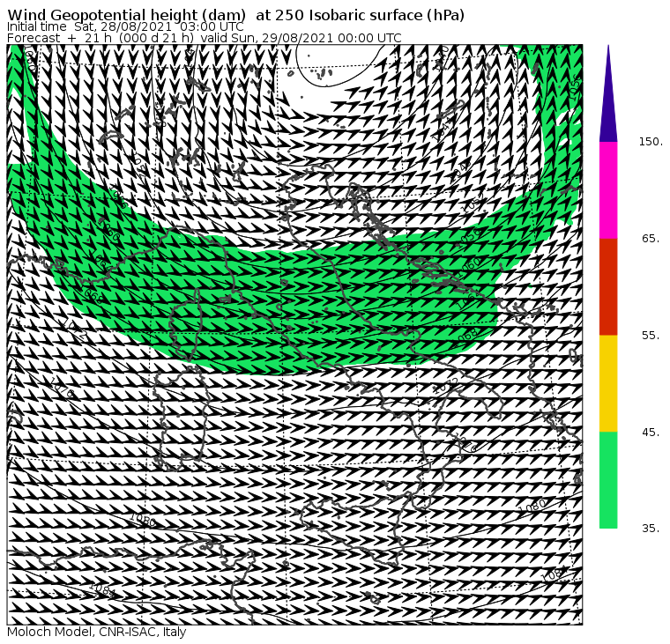670x644 pixels.
Task: Click the 'Forecast + 21 h' validity line
Action: 205,38
